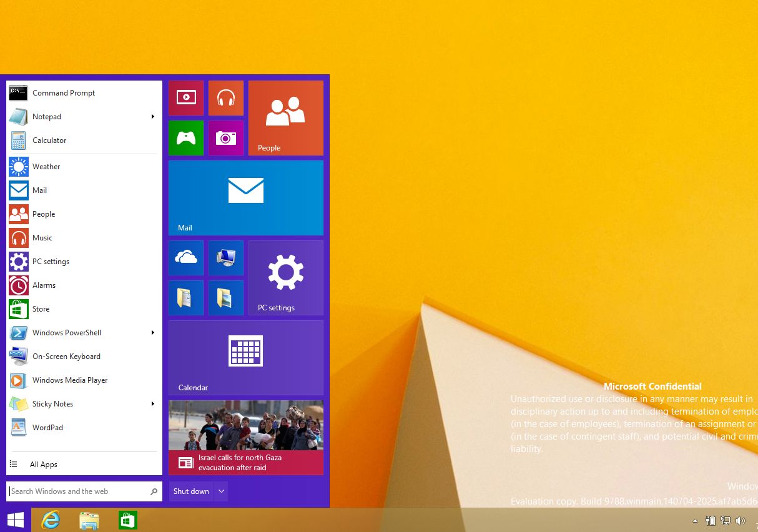Open Mail in the left app list
The height and width of the screenshot is (532, 758).
[84, 190]
